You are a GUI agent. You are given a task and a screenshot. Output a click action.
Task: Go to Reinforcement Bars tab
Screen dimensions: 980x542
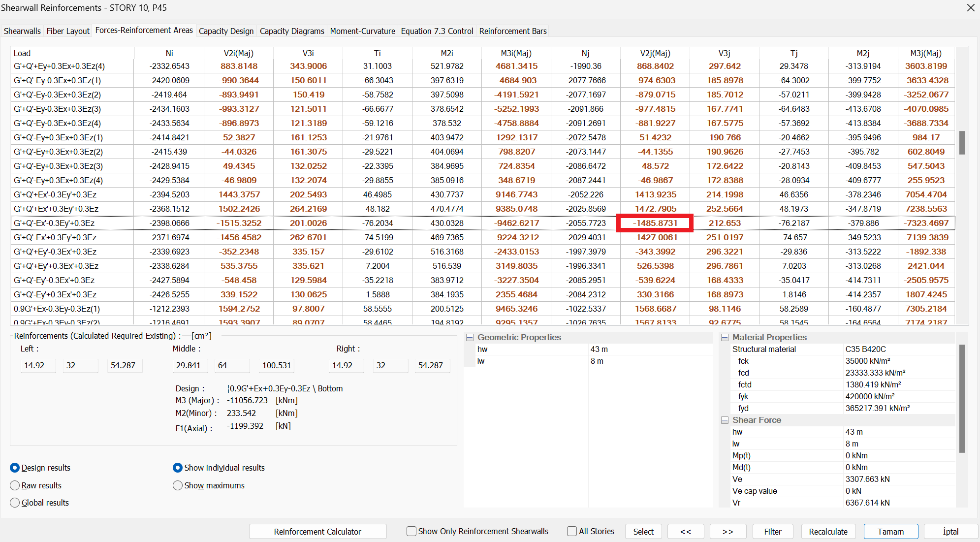[512, 31]
